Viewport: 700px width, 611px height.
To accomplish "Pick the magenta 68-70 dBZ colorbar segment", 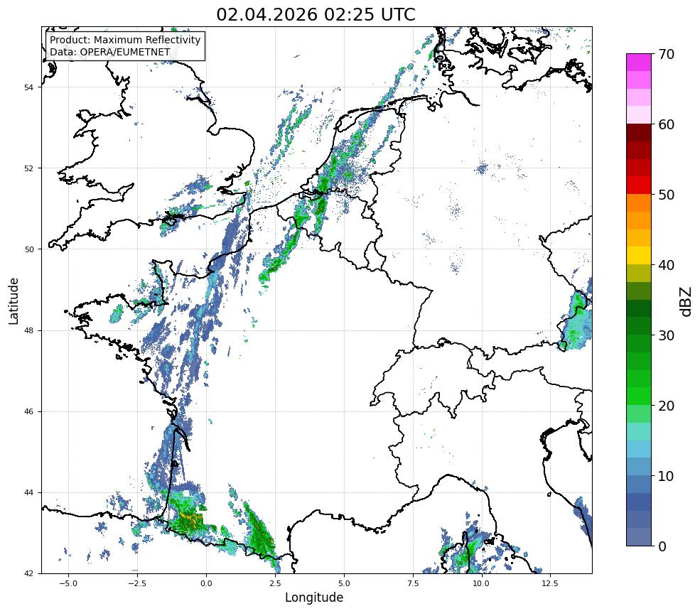I will tap(638, 63).
